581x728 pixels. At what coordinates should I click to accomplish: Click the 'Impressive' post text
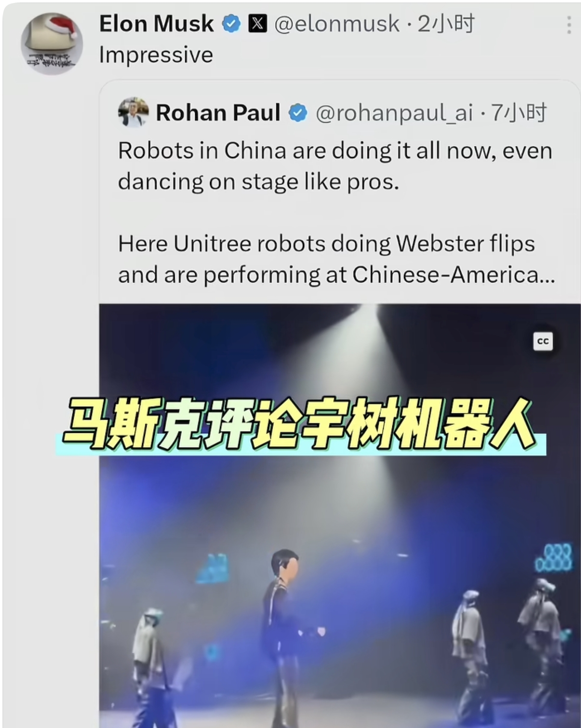[156, 55]
